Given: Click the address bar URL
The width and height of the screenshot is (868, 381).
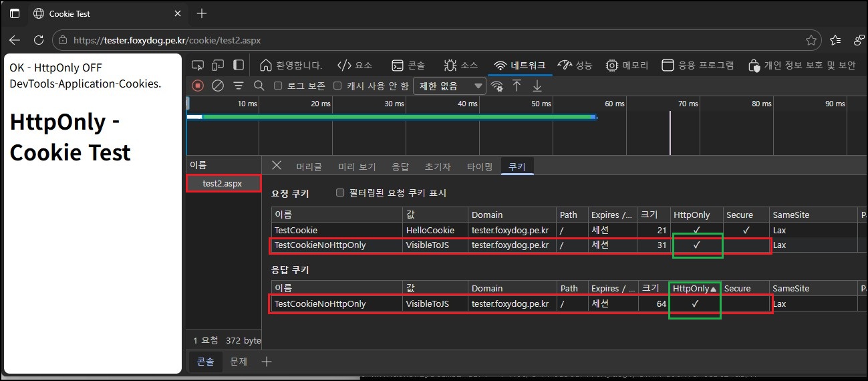Looking at the screenshot, I should pyautogui.click(x=167, y=40).
